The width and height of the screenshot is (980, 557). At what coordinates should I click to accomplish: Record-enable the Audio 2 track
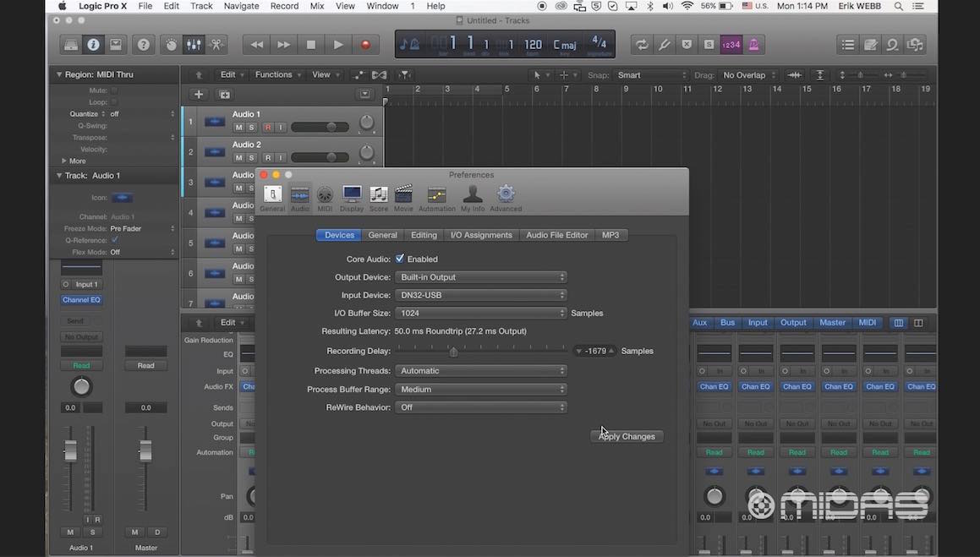click(x=268, y=158)
